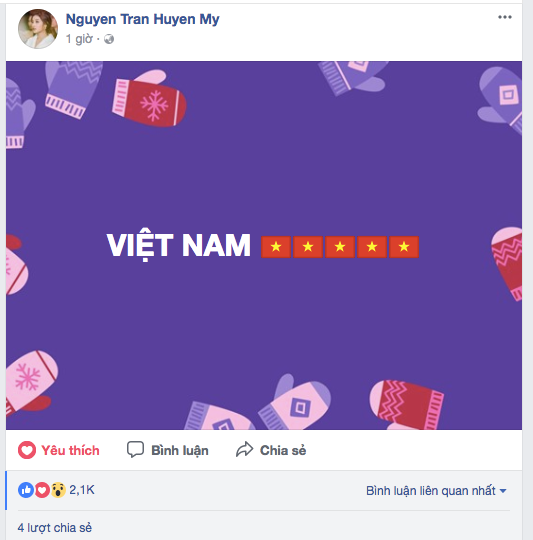Click the profile avatar picture
The height and width of the screenshot is (540, 533).
[x=38, y=29]
